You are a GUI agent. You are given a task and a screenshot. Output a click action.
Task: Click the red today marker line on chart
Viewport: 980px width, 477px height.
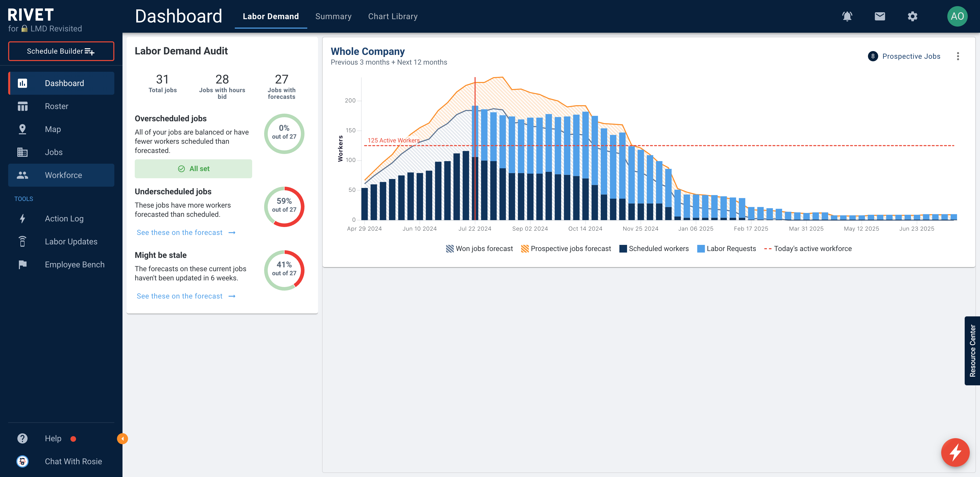475,148
